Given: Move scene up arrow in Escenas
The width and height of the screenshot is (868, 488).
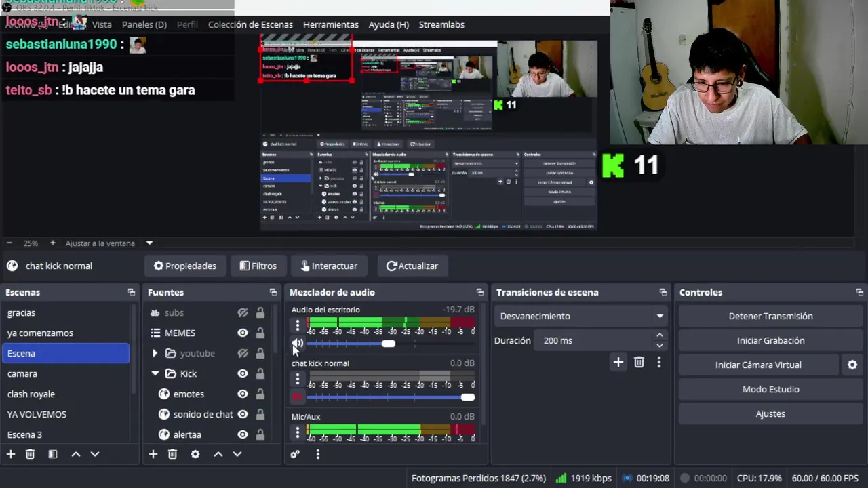Looking at the screenshot, I should pos(76,454).
